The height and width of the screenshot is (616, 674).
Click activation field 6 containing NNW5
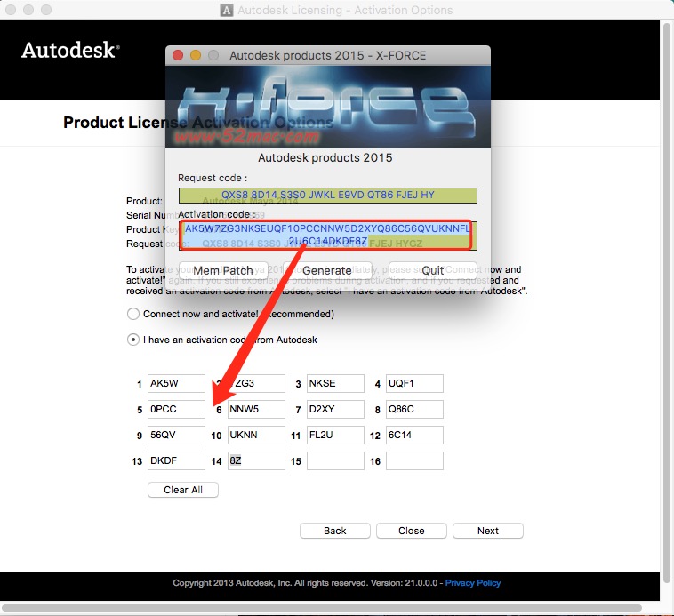pyautogui.click(x=256, y=410)
